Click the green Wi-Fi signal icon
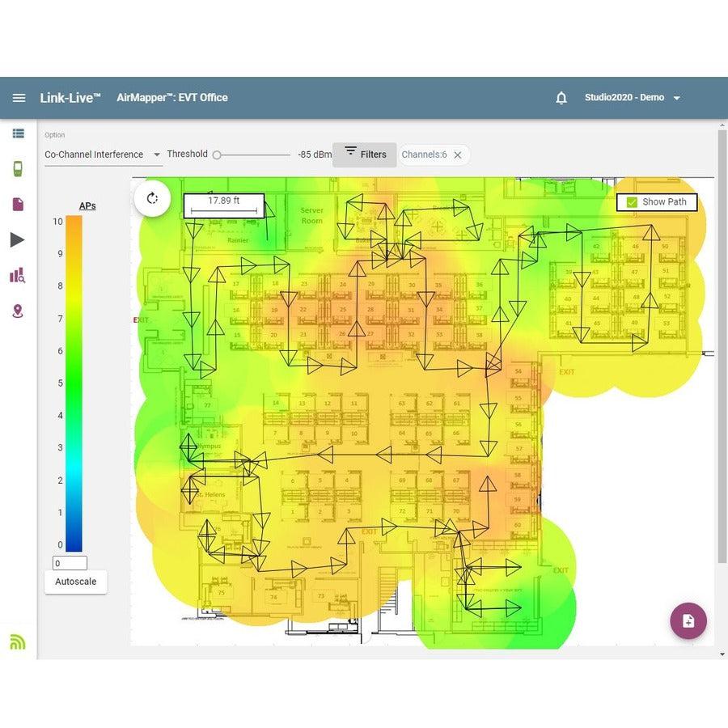 tap(18, 641)
